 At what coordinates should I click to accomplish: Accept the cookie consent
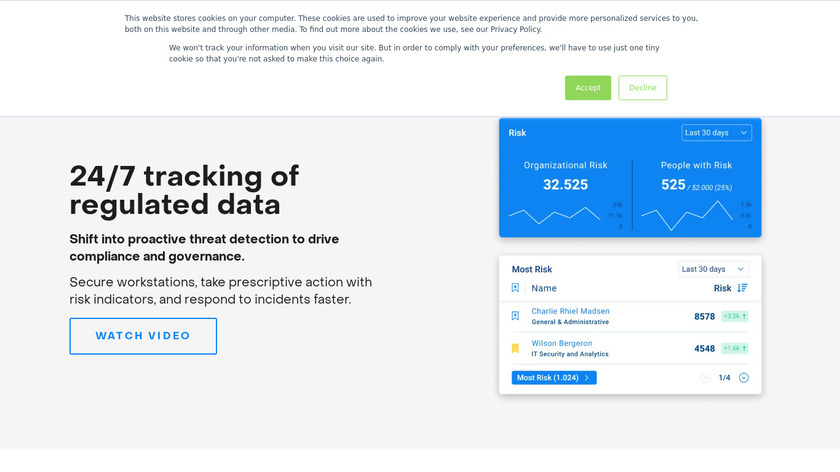587,88
